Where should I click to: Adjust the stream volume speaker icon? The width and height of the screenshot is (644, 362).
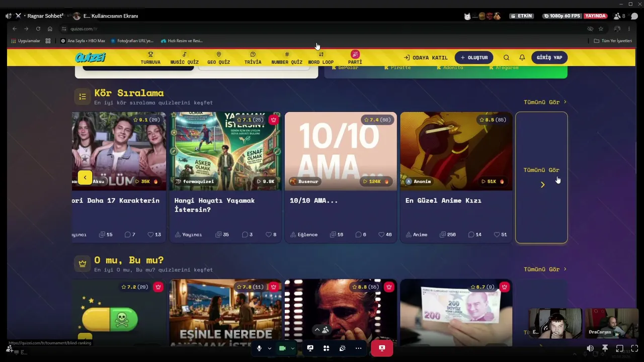(x=590, y=348)
